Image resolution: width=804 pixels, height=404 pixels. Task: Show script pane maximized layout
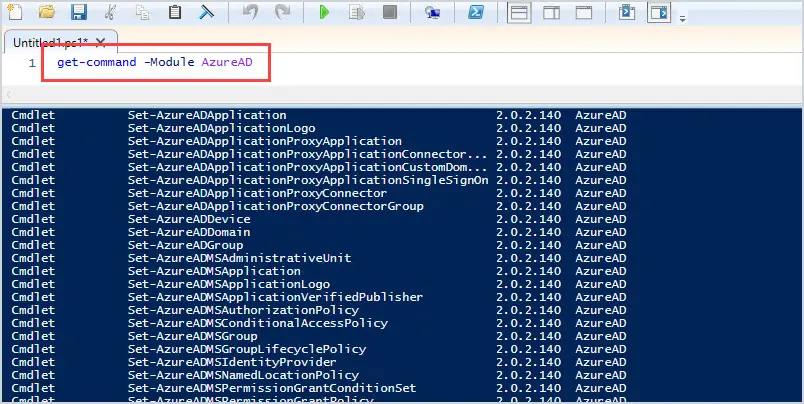(584, 12)
